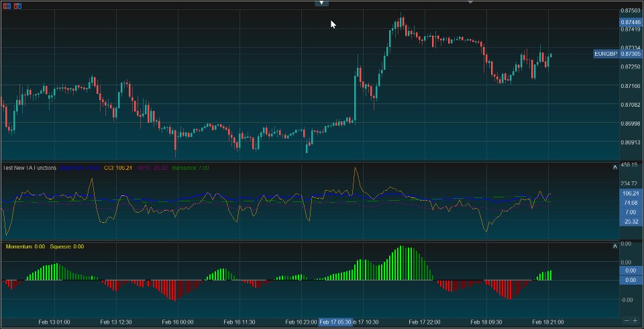Click the CCI: 106.24 indicator label
Image resolution: width=644 pixels, height=329 pixels.
118,168
